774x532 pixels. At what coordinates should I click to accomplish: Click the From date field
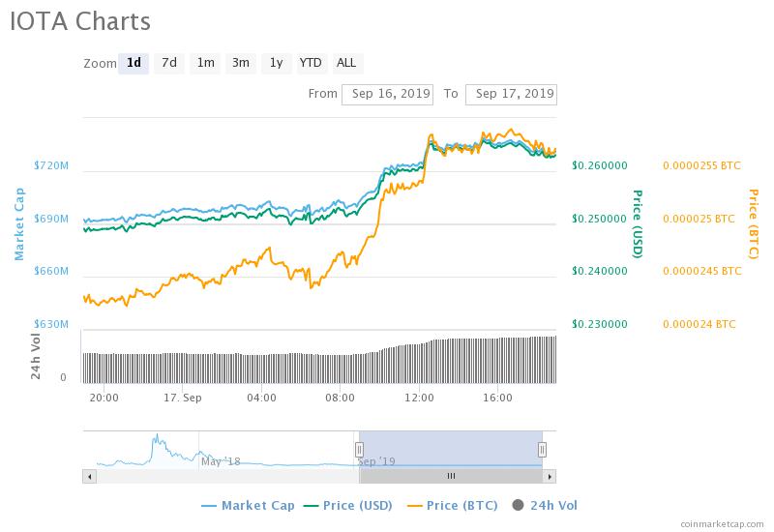[388, 94]
